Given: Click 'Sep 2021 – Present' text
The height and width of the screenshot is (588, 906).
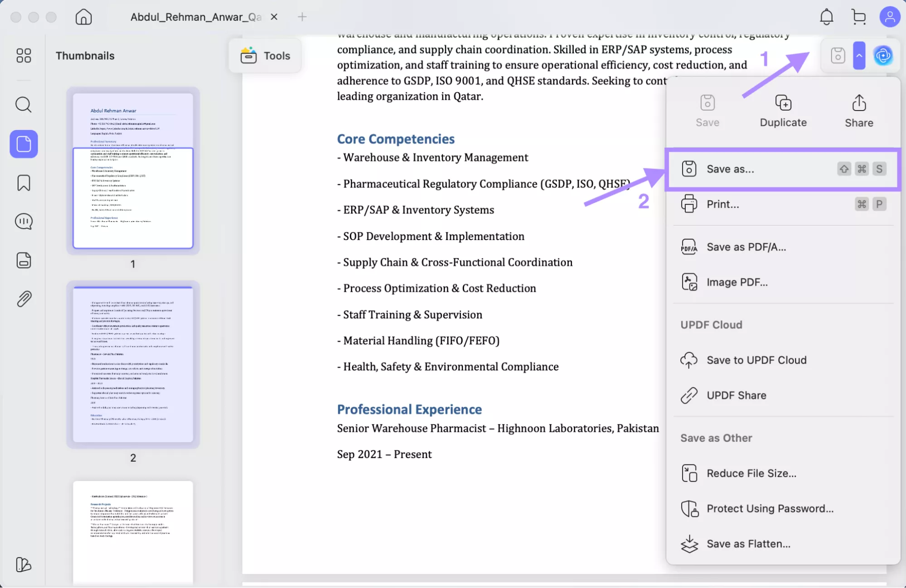Looking at the screenshot, I should pos(384,454).
